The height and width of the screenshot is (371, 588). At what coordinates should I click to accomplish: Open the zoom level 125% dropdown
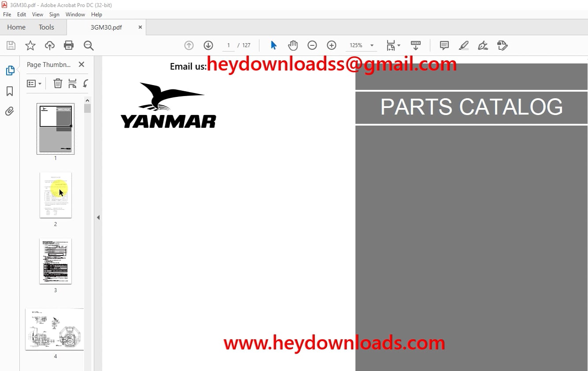372,45
